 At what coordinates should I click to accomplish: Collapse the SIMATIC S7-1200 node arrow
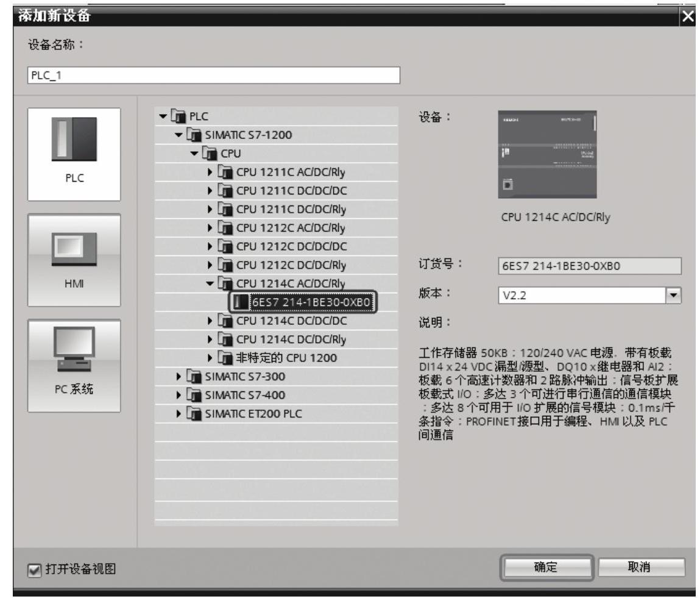click(x=179, y=135)
